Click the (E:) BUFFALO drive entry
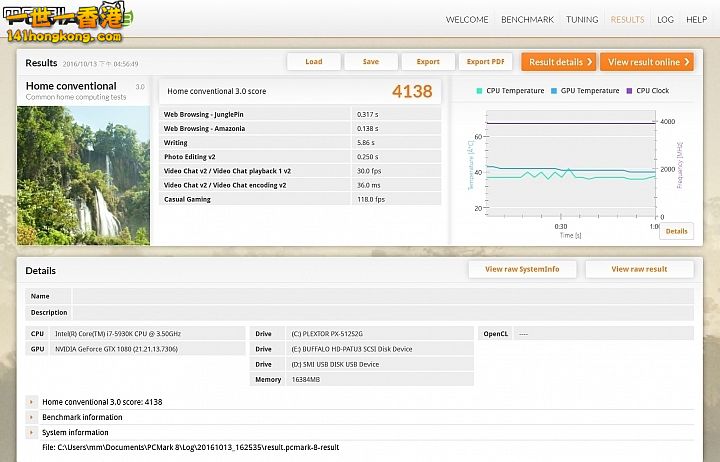 tap(352, 349)
